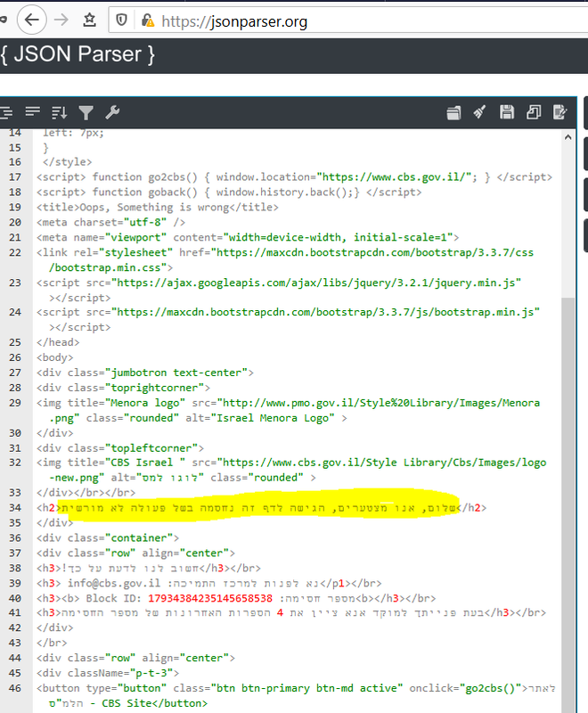Click the insecure connection lock icon
Viewport: 588px width, 713px height.
point(147,20)
